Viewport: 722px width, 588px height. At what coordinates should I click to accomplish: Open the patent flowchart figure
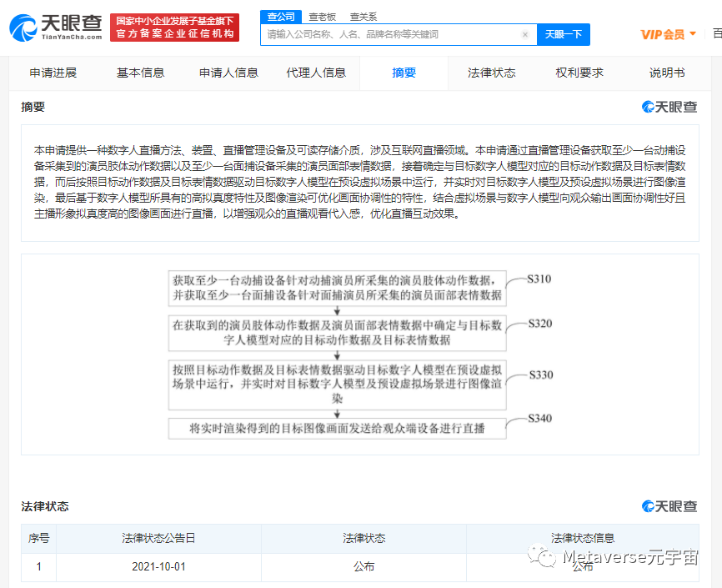[x=359, y=354]
